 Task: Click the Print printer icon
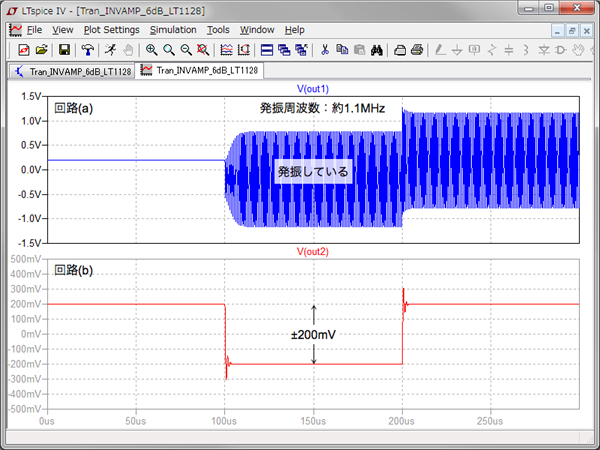click(417, 49)
